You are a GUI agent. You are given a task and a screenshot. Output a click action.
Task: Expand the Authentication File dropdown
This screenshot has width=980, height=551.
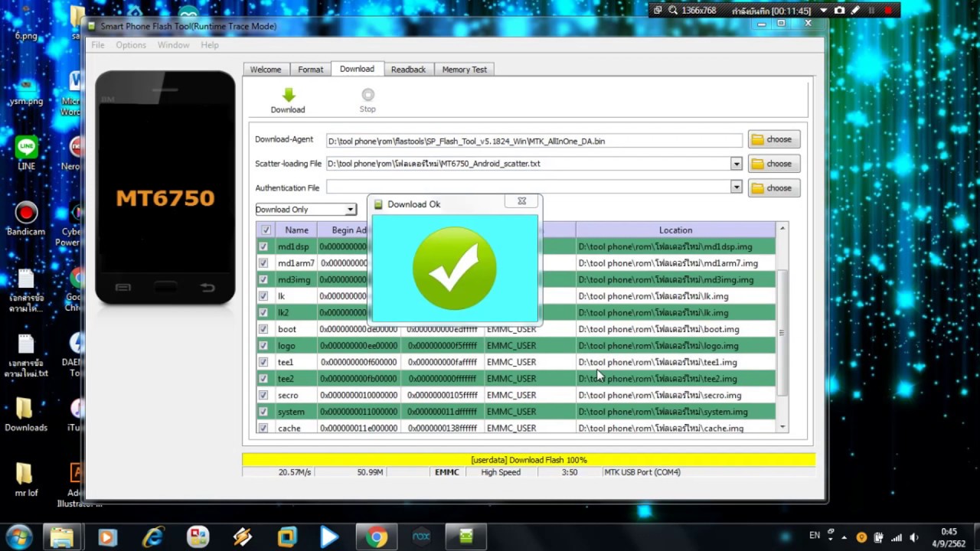point(736,187)
